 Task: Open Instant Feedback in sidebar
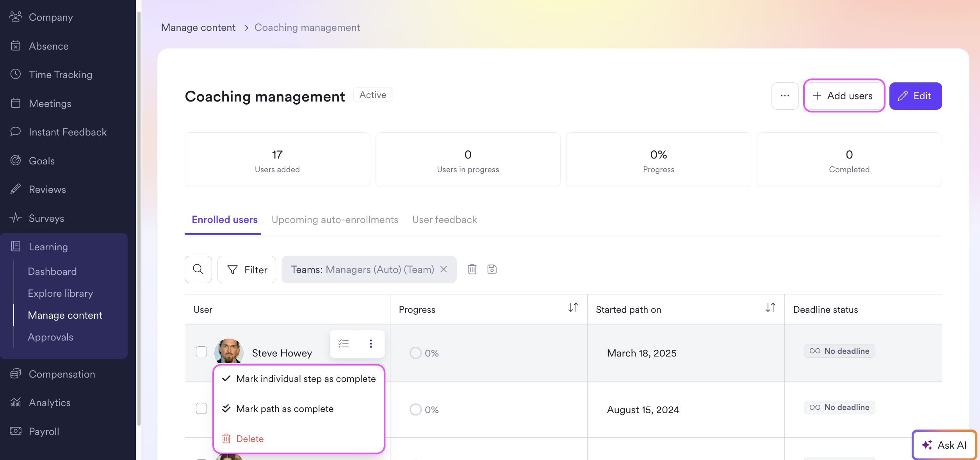[68, 132]
